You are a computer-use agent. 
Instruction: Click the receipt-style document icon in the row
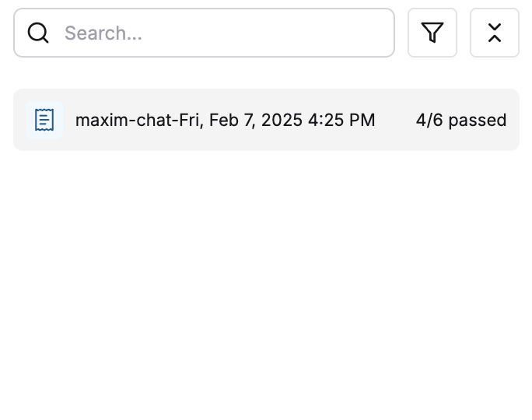pyautogui.click(x=44, y=120)
